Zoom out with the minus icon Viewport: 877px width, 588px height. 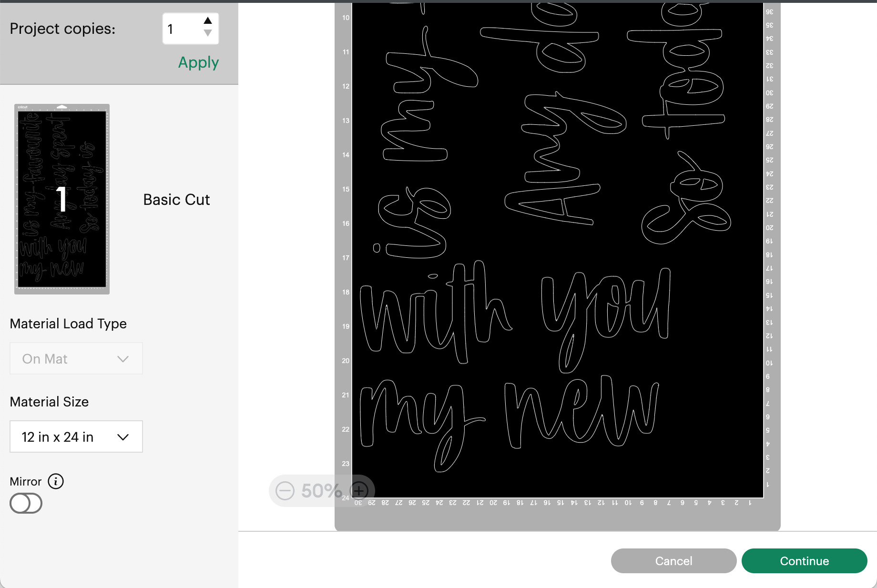coord(285,490)
